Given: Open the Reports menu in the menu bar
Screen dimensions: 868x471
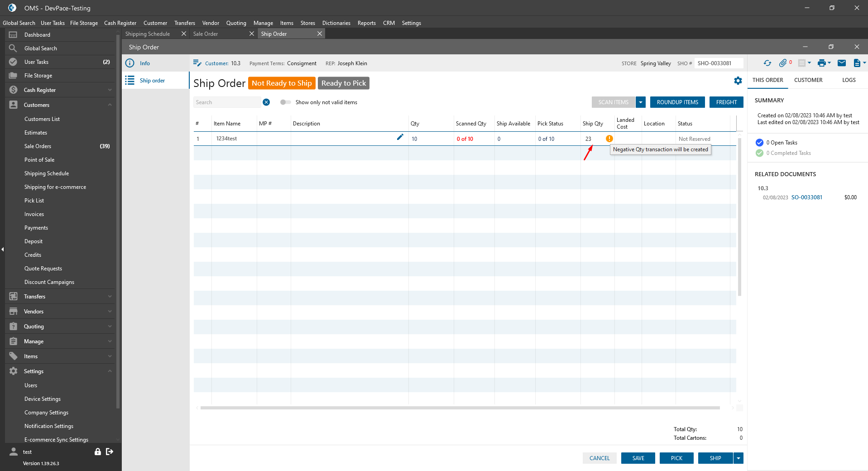Looking at the screenshot, I should [x=366, y=23].
